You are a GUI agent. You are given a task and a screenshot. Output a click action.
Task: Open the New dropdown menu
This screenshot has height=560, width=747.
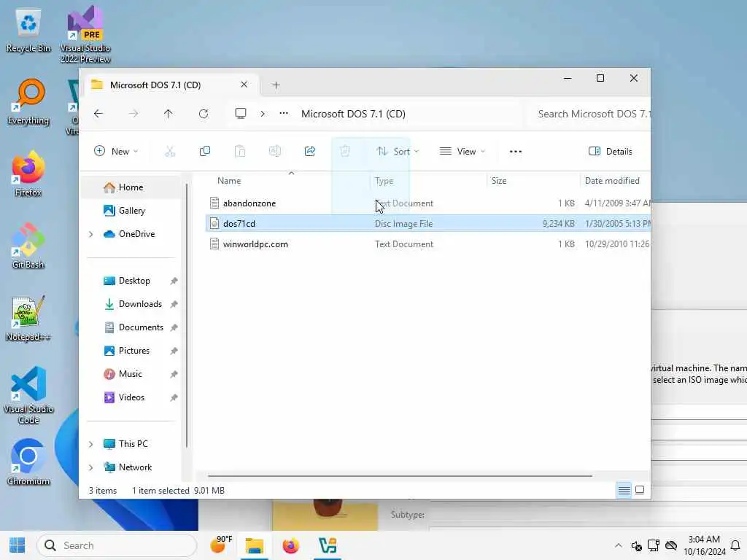click(116, 152)
